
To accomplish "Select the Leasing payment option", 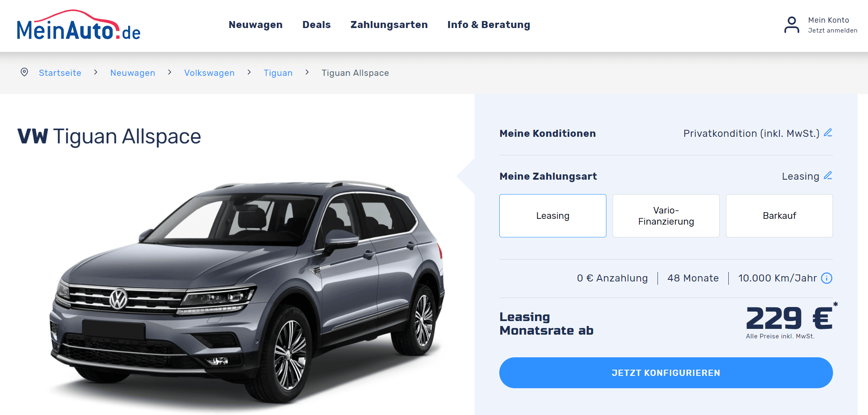I will pyautogui.click(x=552, y=216).
